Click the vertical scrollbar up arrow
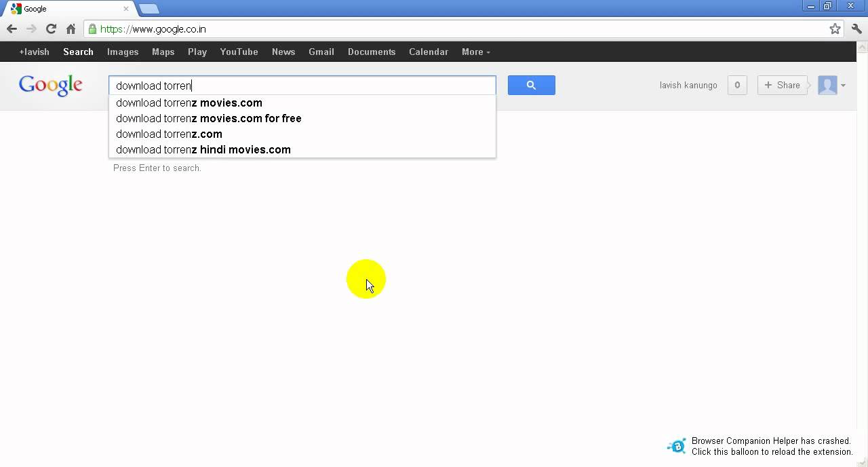This screenshot has height=467, width=868. tap(863, 47)
